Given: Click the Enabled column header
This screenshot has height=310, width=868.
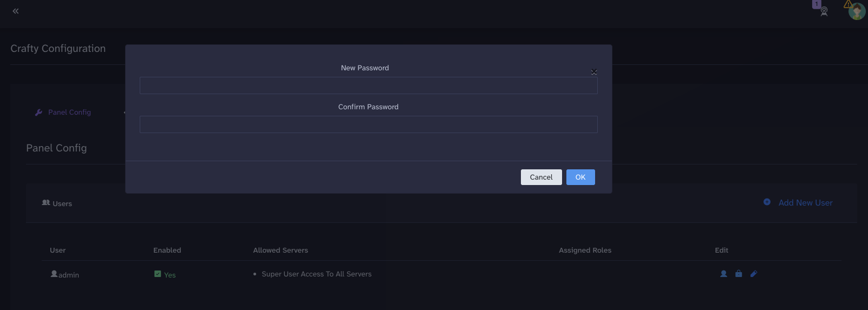Looking at the screenshot, I should (x=167, y=250).
